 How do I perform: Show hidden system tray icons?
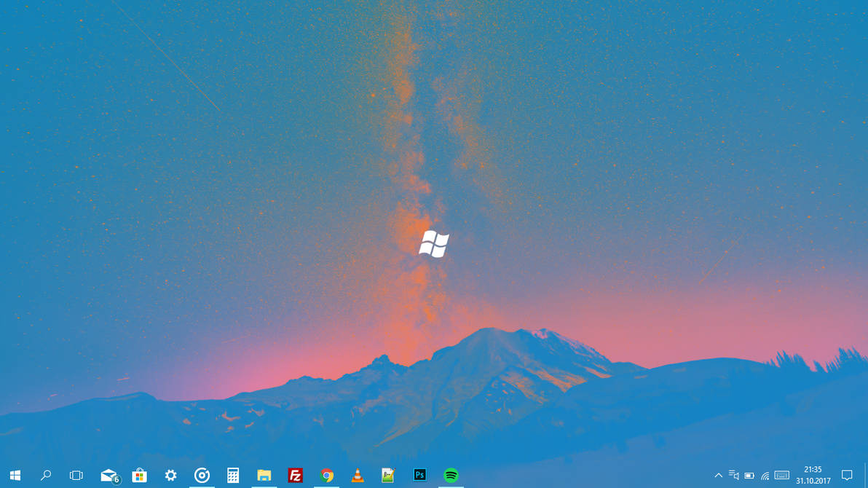719,476
